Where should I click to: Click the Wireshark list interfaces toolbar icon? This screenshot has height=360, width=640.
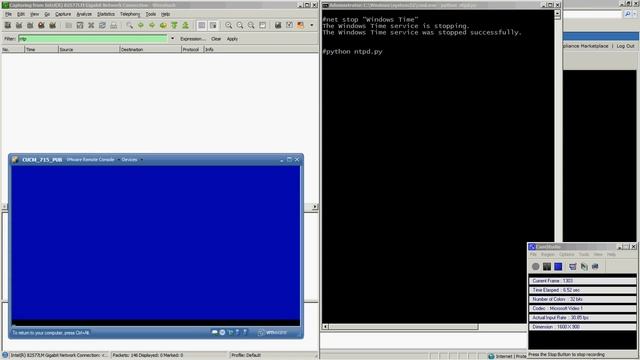[x=8, y=25]
